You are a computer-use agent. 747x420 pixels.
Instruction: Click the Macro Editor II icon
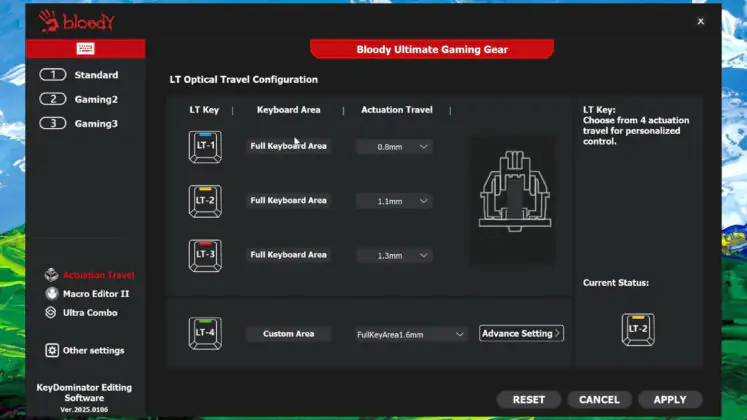pyautogui.click(x=51, y=294)
